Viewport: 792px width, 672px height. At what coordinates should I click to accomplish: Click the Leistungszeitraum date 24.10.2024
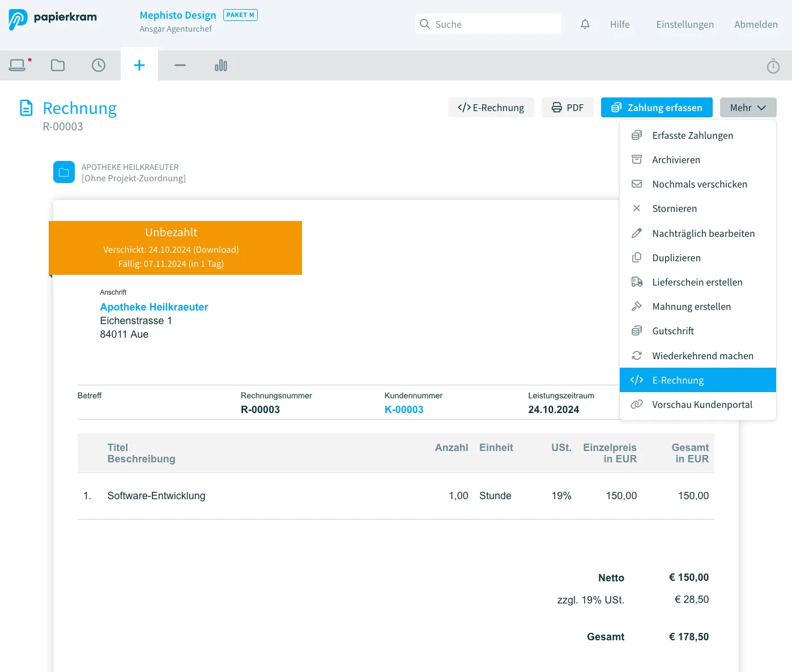click(x=553, y=410)
